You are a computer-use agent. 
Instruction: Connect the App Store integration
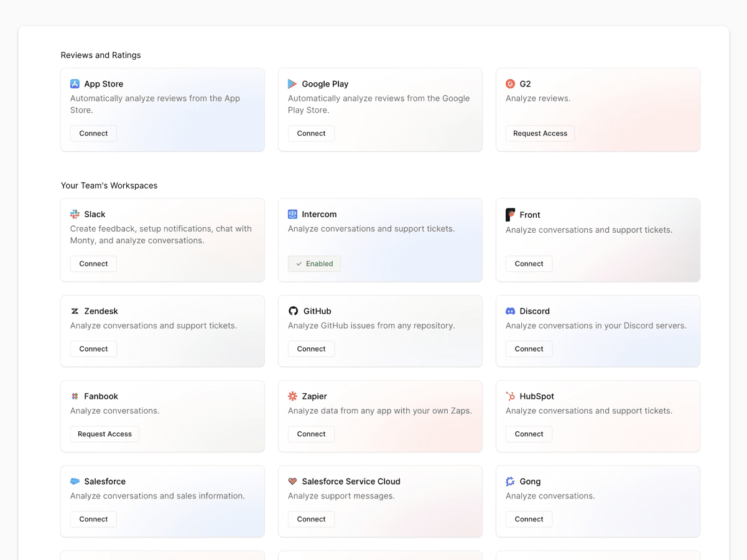[x=93, y=134]
